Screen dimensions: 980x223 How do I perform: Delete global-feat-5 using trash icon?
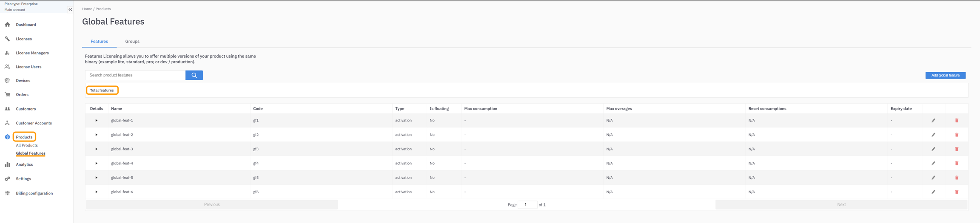pos(957,178)
